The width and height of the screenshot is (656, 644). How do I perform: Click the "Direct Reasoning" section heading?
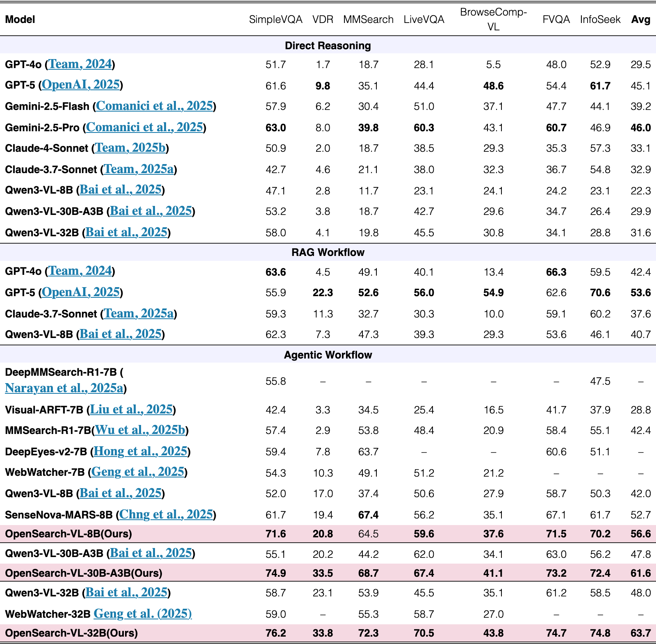(x=328, y=46)
